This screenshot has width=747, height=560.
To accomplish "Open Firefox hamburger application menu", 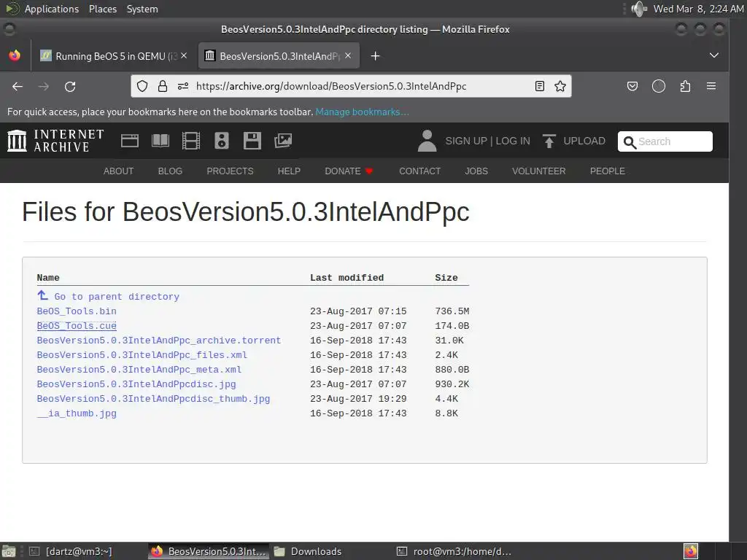I will [711, 86].
